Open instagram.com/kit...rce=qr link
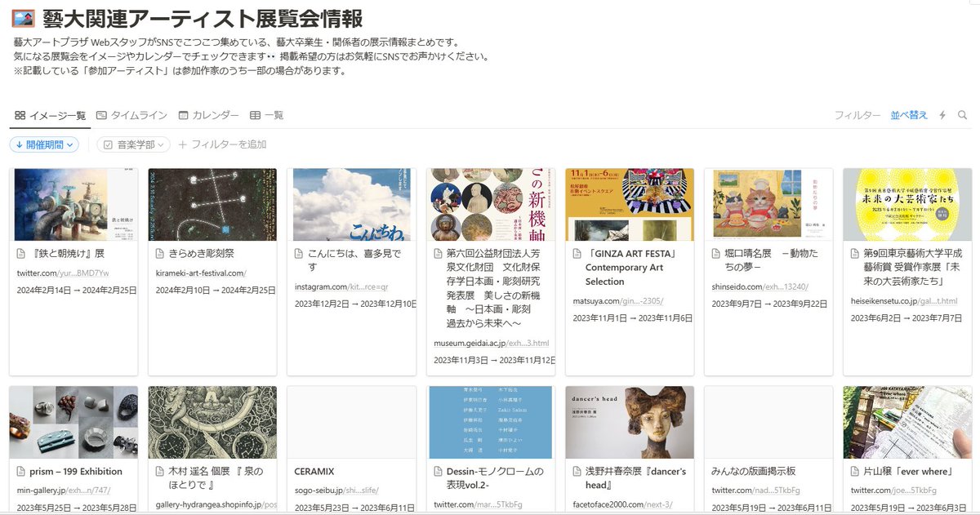980x515 pixels. tap(342, 286)
